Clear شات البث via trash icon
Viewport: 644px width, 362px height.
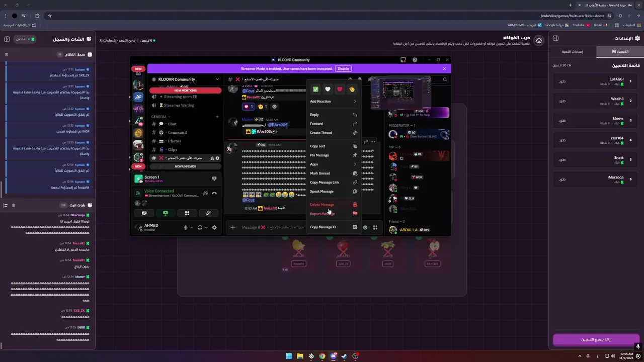[14, 205]
